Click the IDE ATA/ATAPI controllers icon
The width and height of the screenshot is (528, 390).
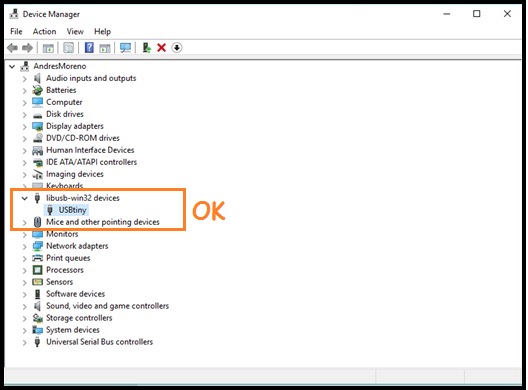pyautogui.click(x=37, y=162)
